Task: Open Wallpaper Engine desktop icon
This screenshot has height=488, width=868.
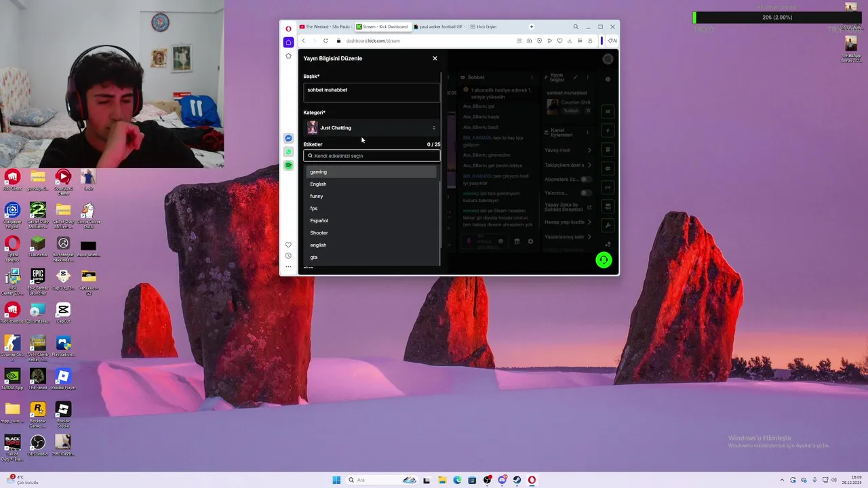Action: tap(12, 216)
